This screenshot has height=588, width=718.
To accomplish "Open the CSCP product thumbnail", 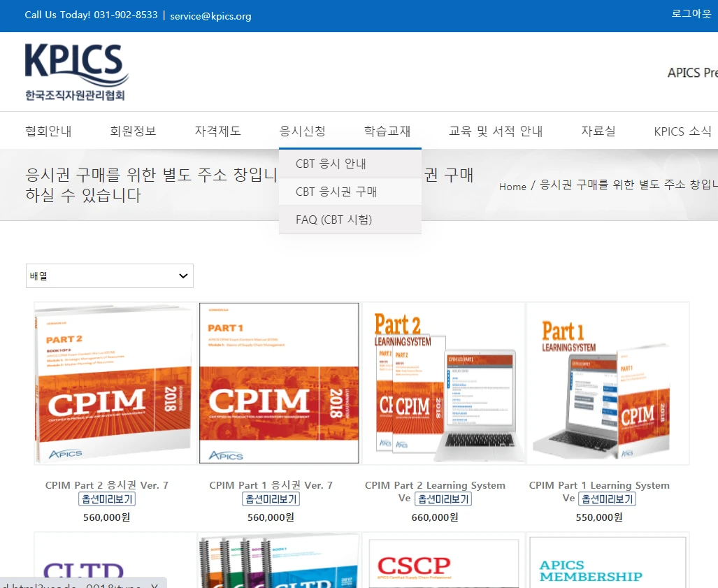I will coord(443,560).
